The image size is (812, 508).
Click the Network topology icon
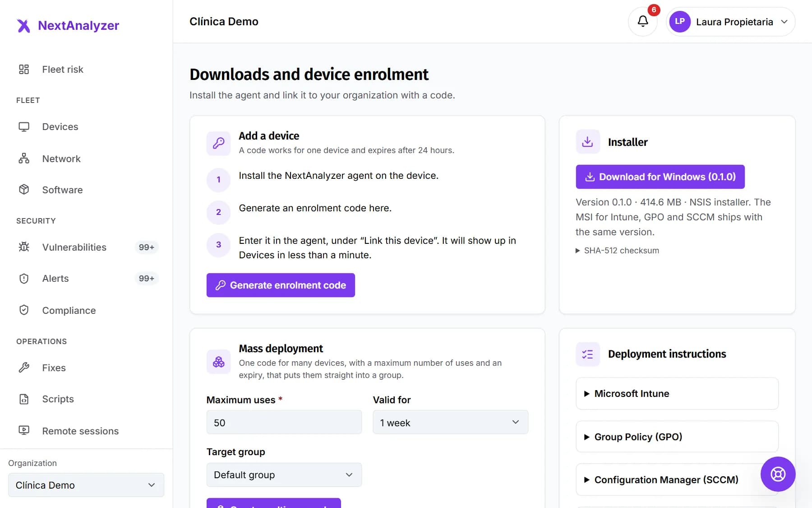click(24, 158)
